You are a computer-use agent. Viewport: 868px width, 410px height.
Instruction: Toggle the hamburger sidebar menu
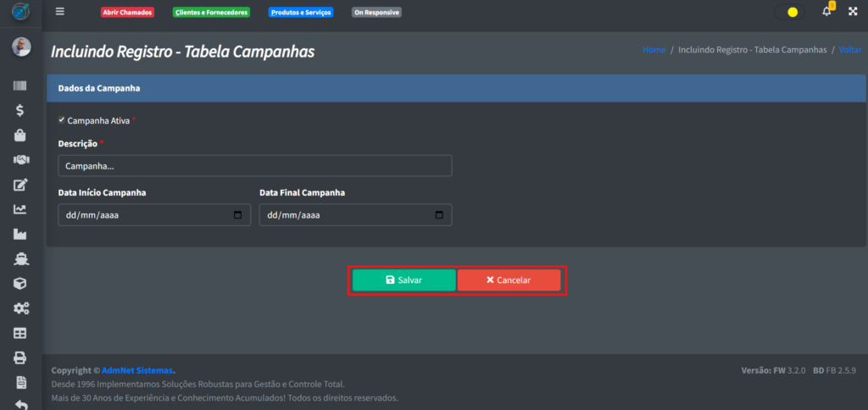[x=59, y=12]
